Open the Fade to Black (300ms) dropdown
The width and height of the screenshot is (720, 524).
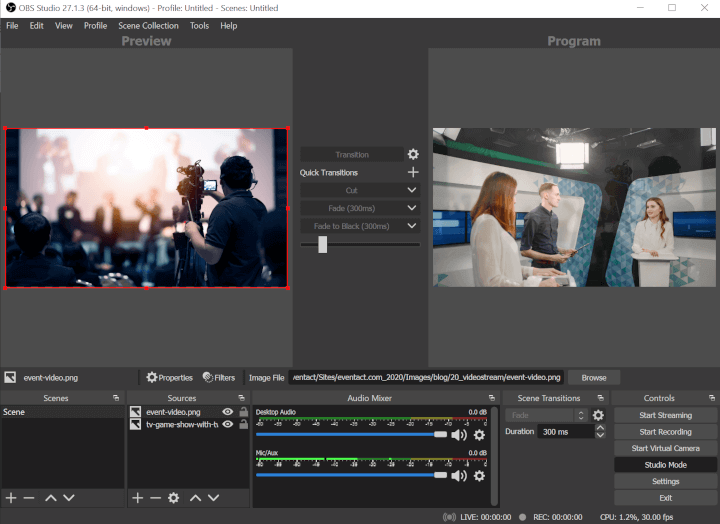[x=412, y=226]
